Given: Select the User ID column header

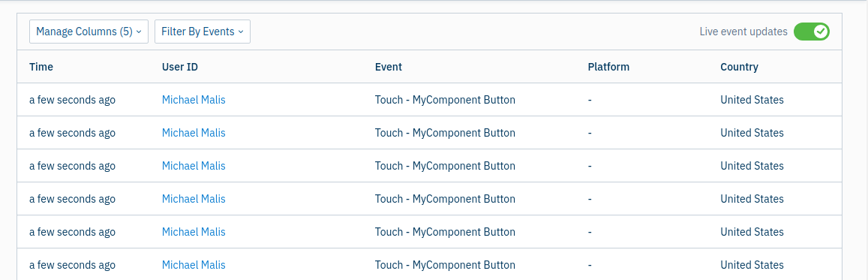Looking at the screenshot, I should click(180, 67).
